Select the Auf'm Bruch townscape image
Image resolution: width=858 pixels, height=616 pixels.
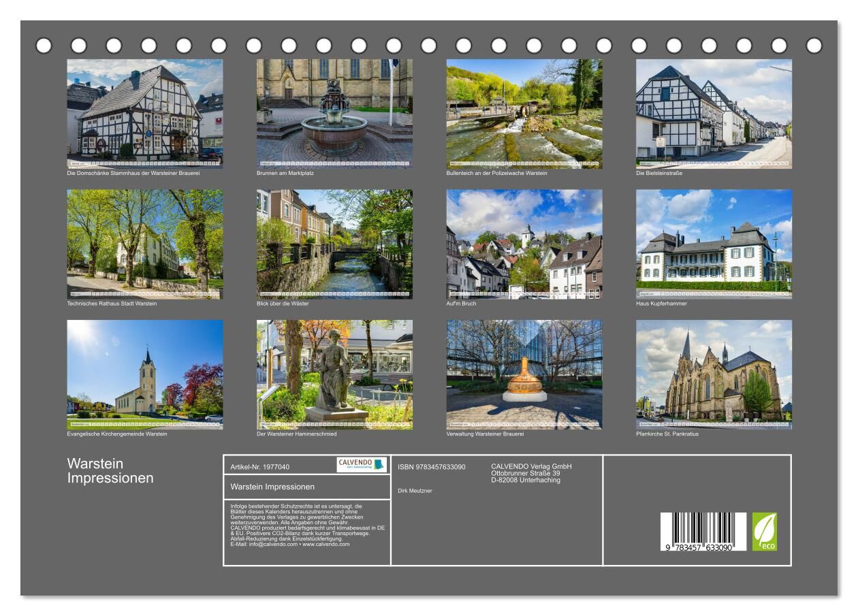click(x=524, y=244)
